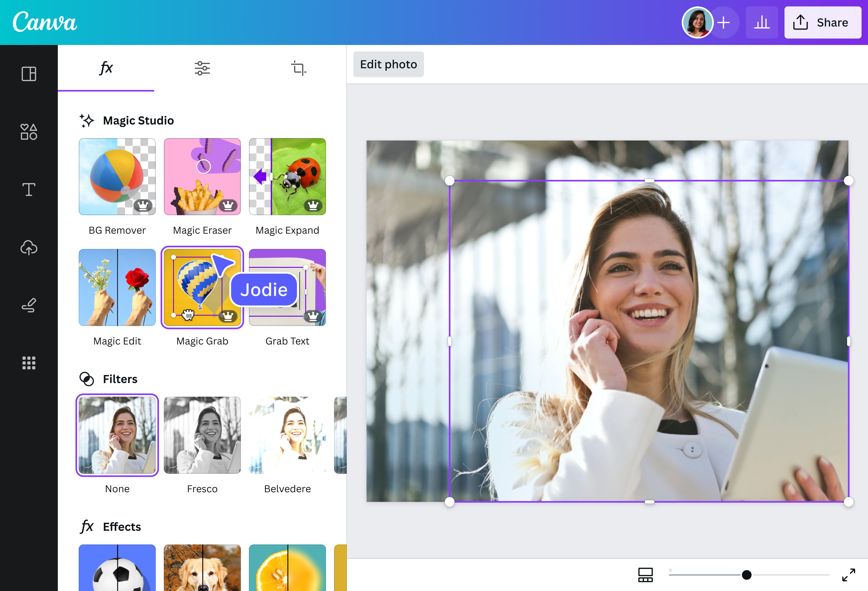Click the Share button

[x=822, y=22]
